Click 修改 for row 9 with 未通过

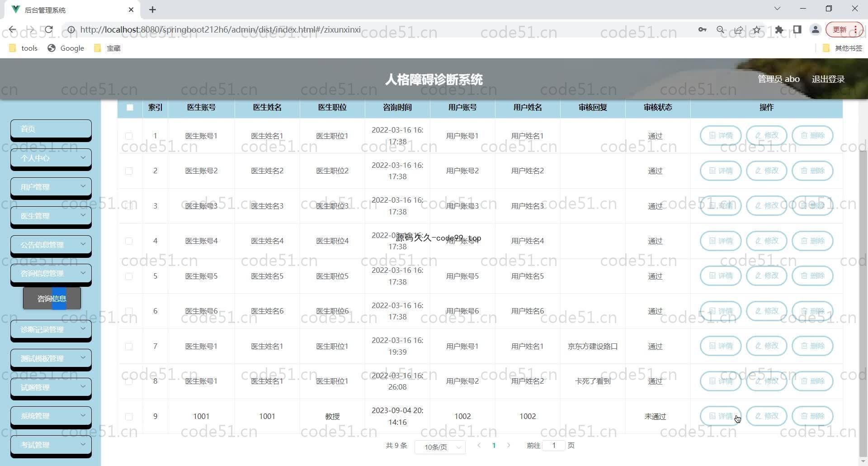click(767, 416)
